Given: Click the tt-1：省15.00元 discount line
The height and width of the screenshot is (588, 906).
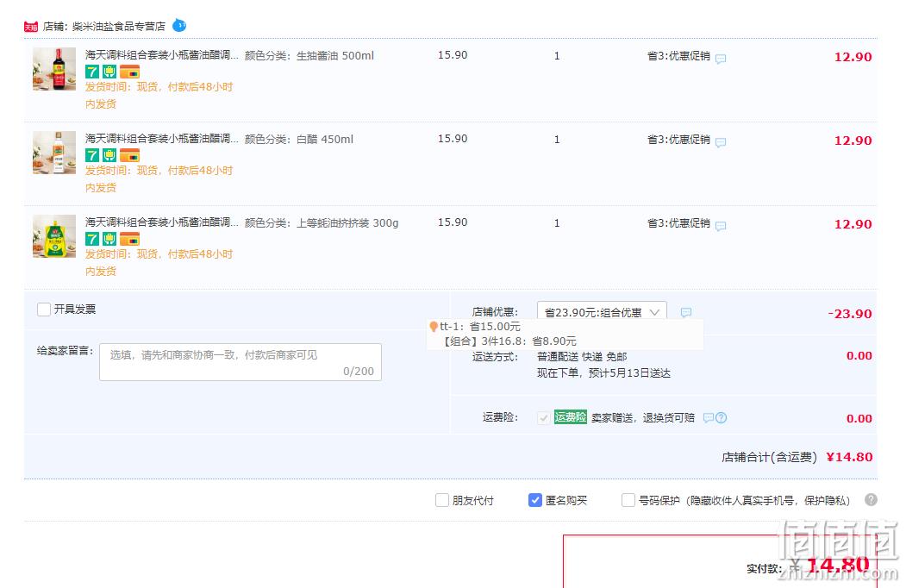Looking at the screenshot, I should [480, 327].
